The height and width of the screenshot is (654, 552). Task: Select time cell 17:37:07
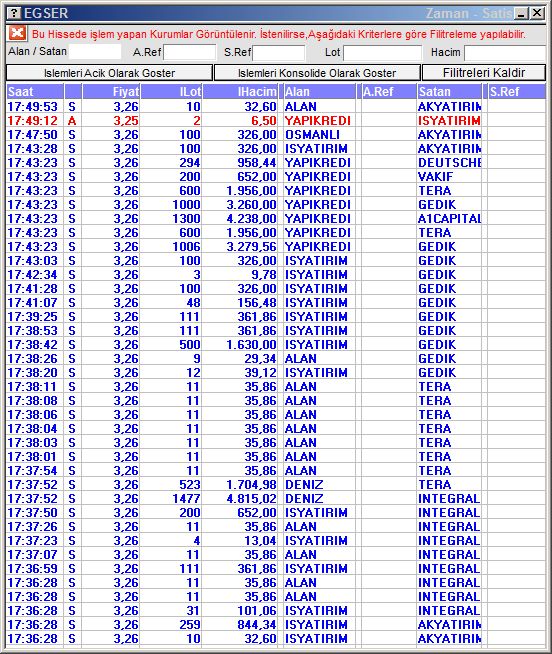[x=33, y=555]
